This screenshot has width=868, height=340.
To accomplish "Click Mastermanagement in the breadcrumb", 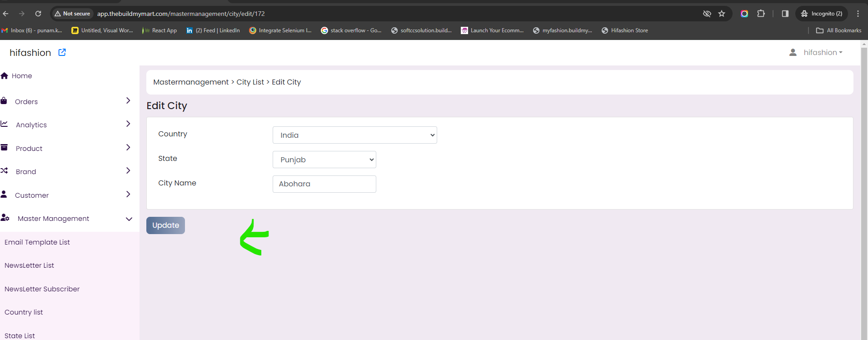I will click(x=191, y=82).
